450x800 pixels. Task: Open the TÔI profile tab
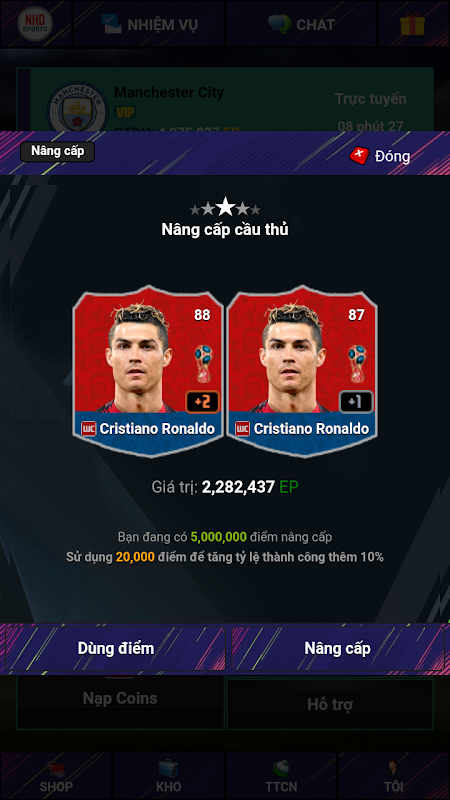(393, 776)
